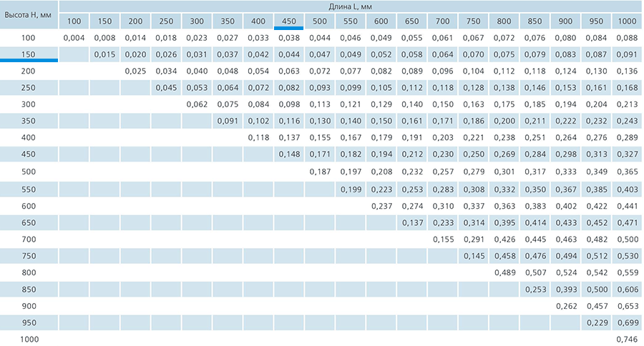The height and width of the screenshot is (346, 644).
Task: Select the 0,015 cell in row 150
Action: [104, 54]
